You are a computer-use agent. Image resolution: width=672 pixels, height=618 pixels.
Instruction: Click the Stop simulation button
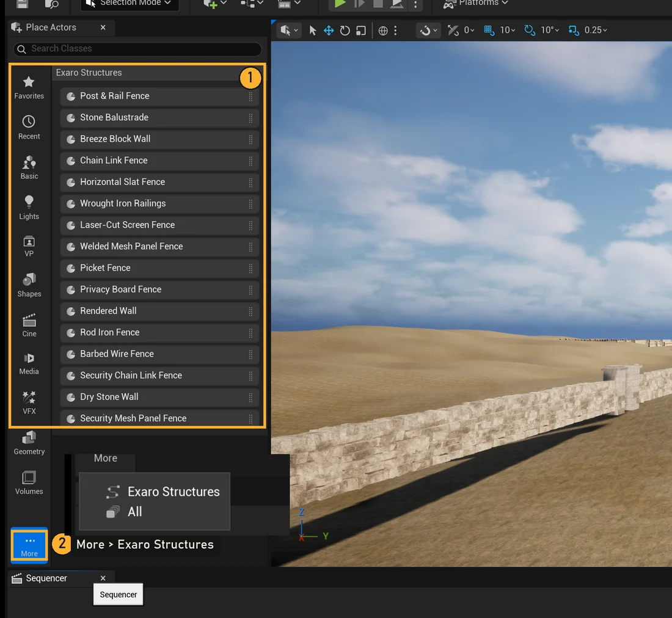tap(378, 4)
